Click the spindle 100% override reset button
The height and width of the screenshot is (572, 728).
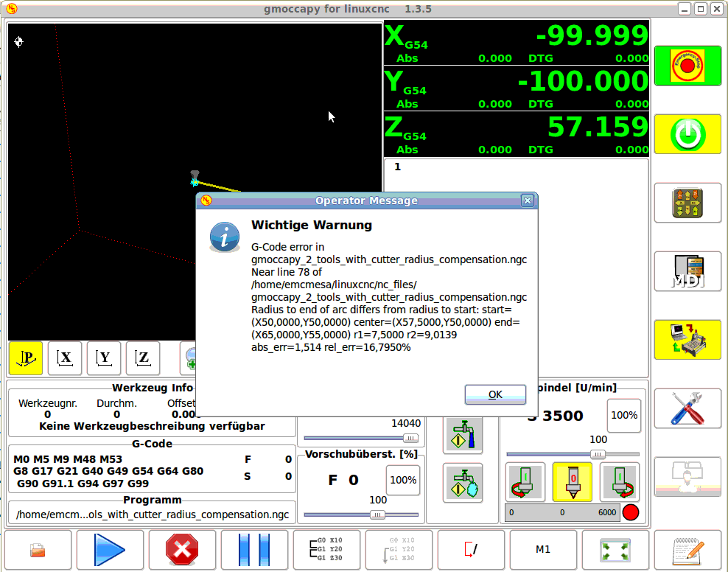pos(624,416)
